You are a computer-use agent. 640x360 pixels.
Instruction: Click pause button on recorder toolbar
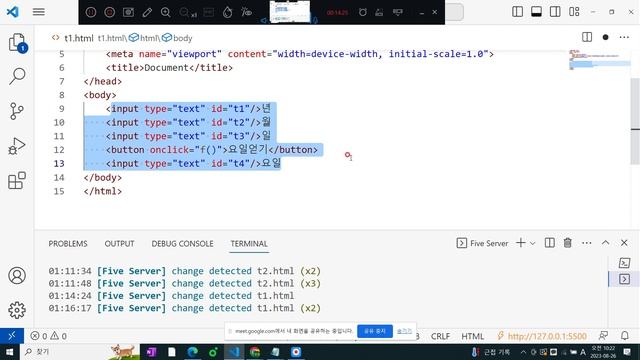pyautogui.click(x=91, y=12)
